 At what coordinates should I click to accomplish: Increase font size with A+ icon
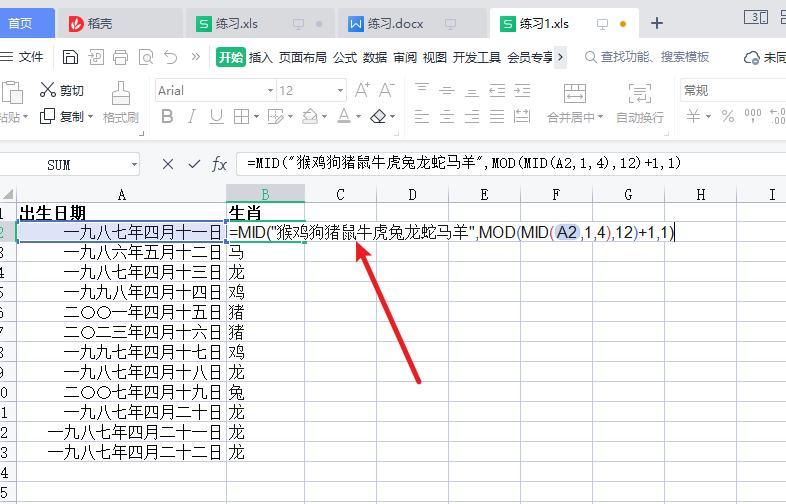point(362,91)
